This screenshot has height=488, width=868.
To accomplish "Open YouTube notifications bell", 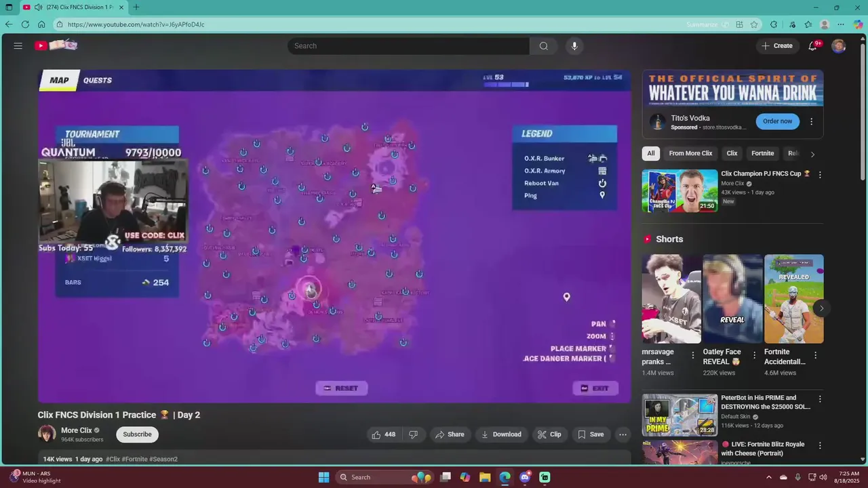I will point(812,45).
